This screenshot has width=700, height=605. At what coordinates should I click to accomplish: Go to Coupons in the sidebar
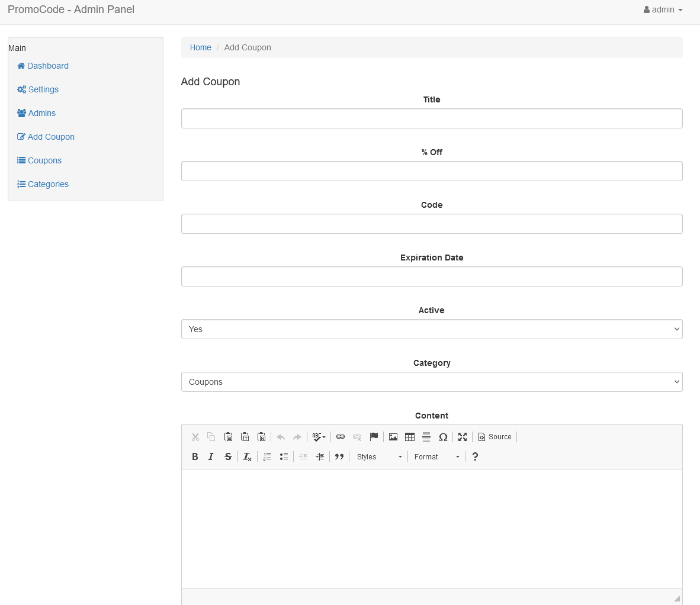[x=44, y=160]
